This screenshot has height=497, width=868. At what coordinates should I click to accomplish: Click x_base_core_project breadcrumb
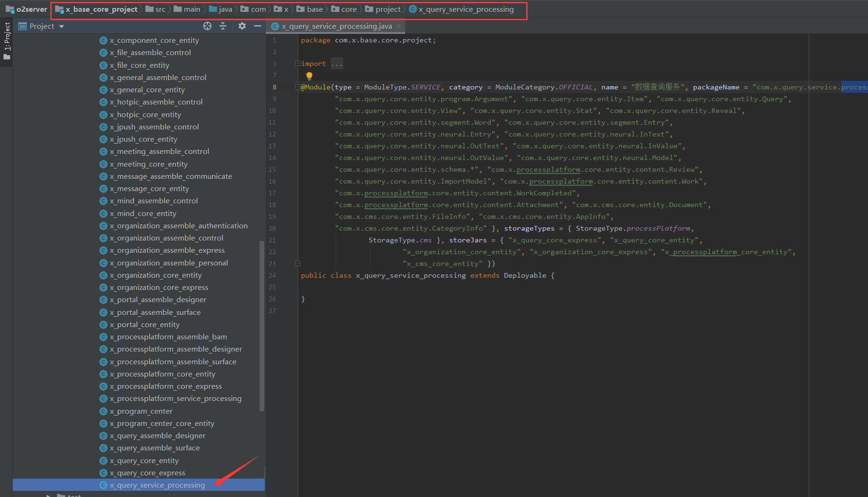pyautogui.click(x=101, y=9)
